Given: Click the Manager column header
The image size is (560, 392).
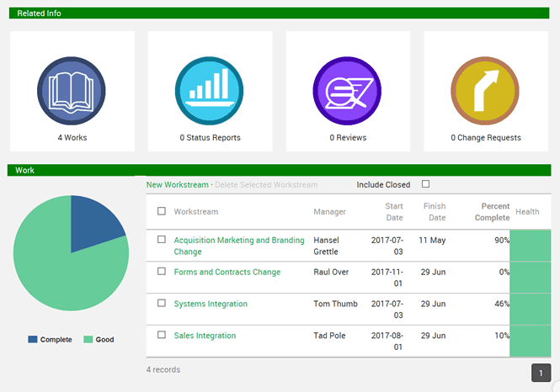Looking at the screenshot, I should click(329, 212).
